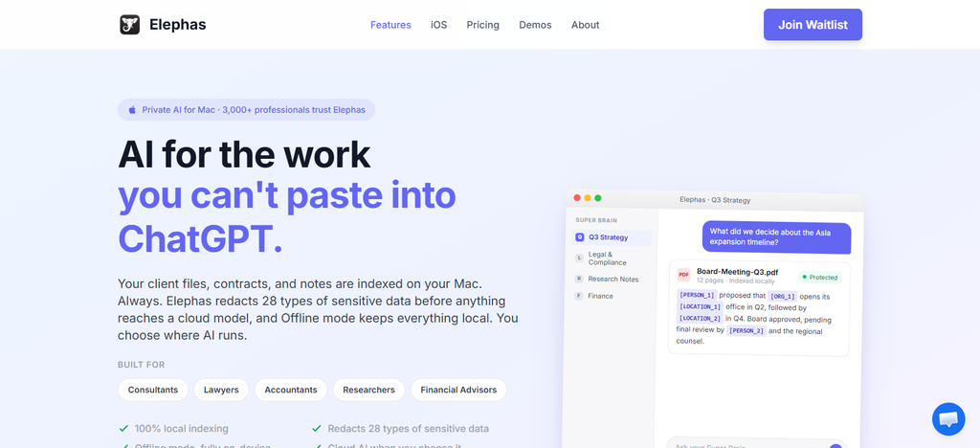Click the Finance F icon
The image size is (980, 448).
pyautogui.click(x=579, y=296)
